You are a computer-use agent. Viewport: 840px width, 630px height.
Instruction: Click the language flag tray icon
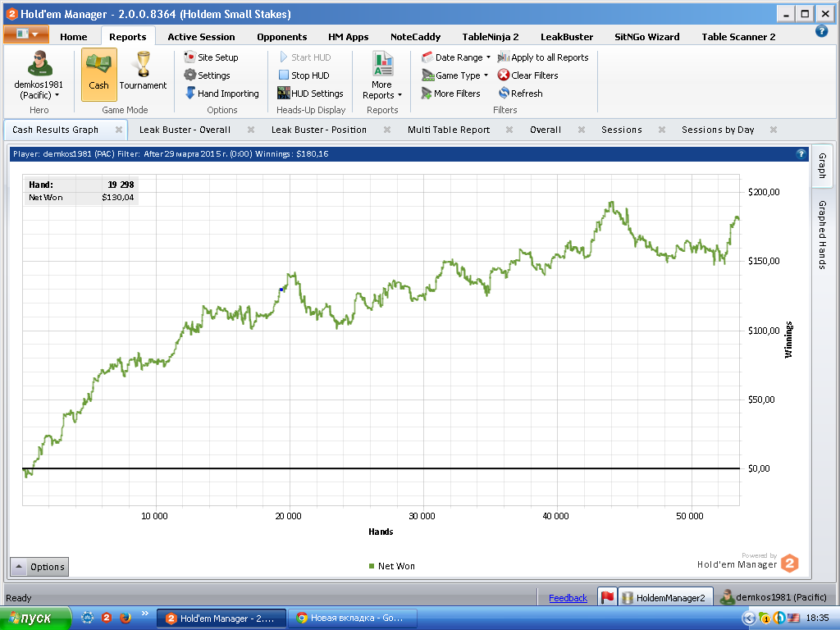point(793,619)
